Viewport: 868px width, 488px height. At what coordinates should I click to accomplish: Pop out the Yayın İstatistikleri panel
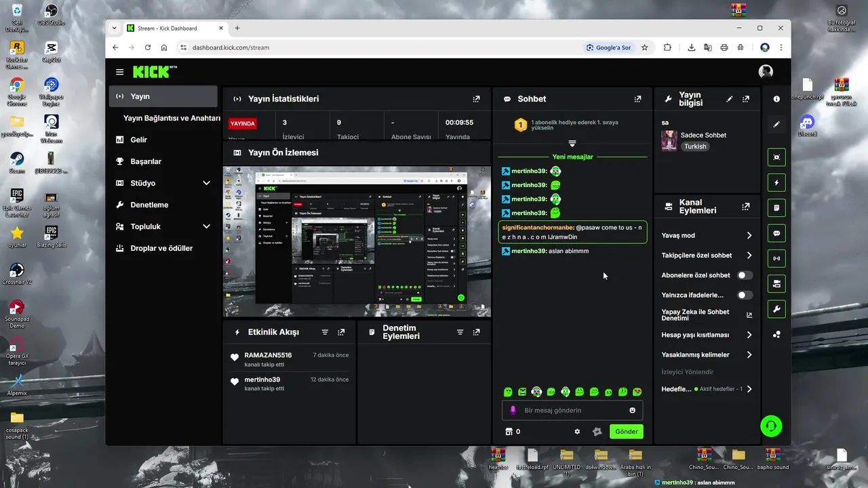(x=476, y=99)
